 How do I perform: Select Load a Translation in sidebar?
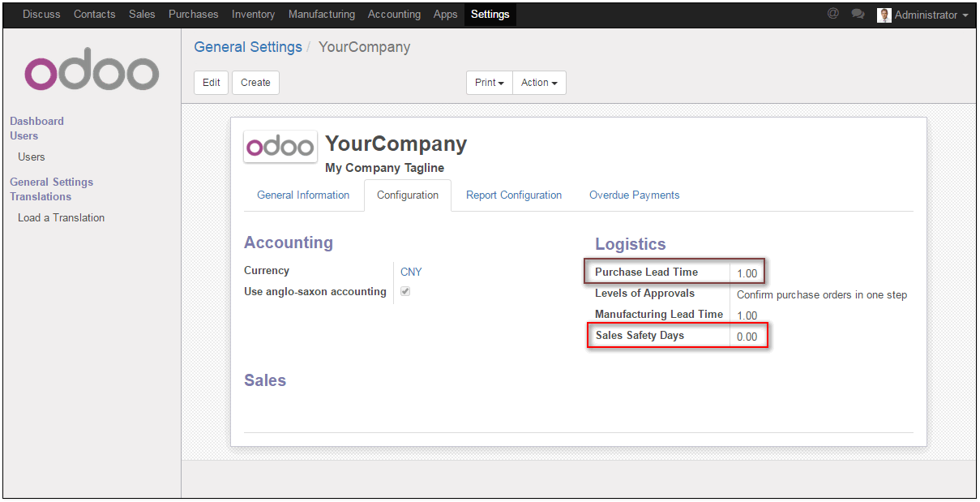61,217
